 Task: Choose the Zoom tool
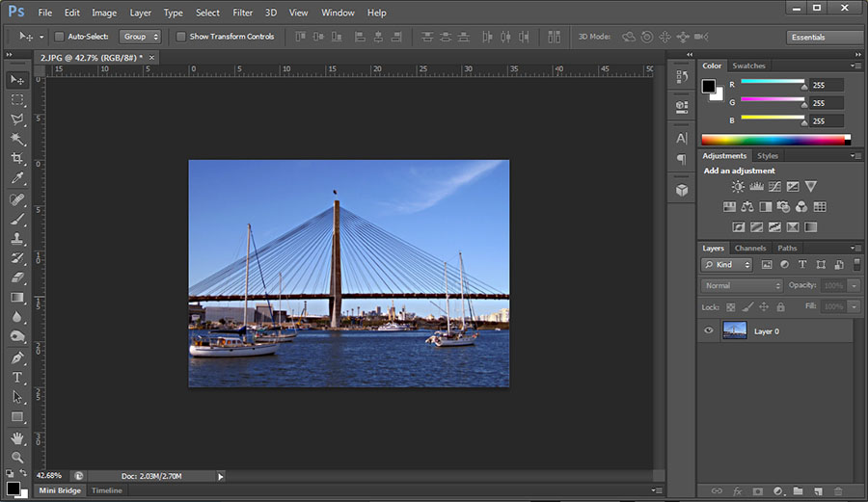(17, 457)
